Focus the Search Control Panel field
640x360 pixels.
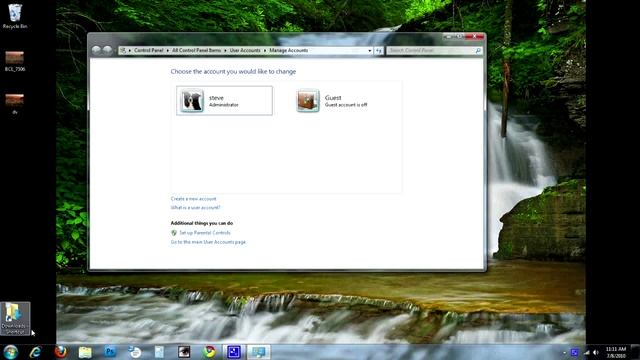click(434, 51)
